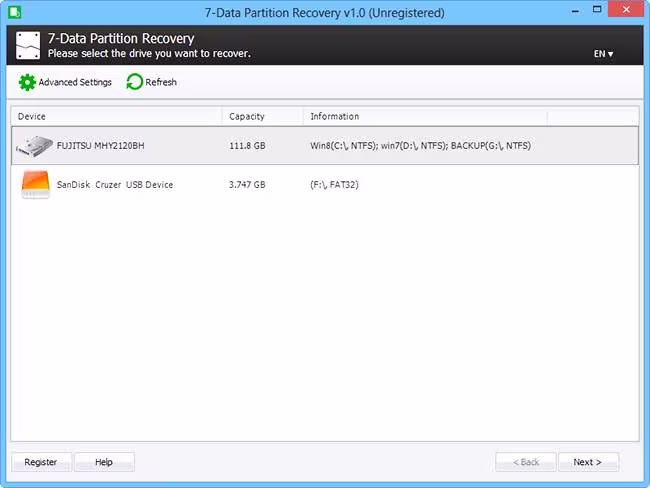Select the FUJITSU MHY2120BH drive row
Image resolution: width=650 pixels, height=488 pixels.
tap(99, 146)
